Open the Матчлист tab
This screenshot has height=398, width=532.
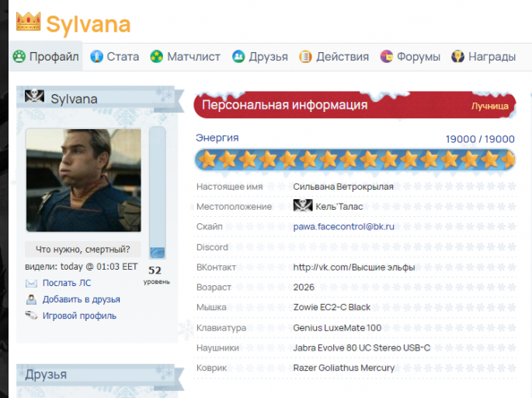186,57
